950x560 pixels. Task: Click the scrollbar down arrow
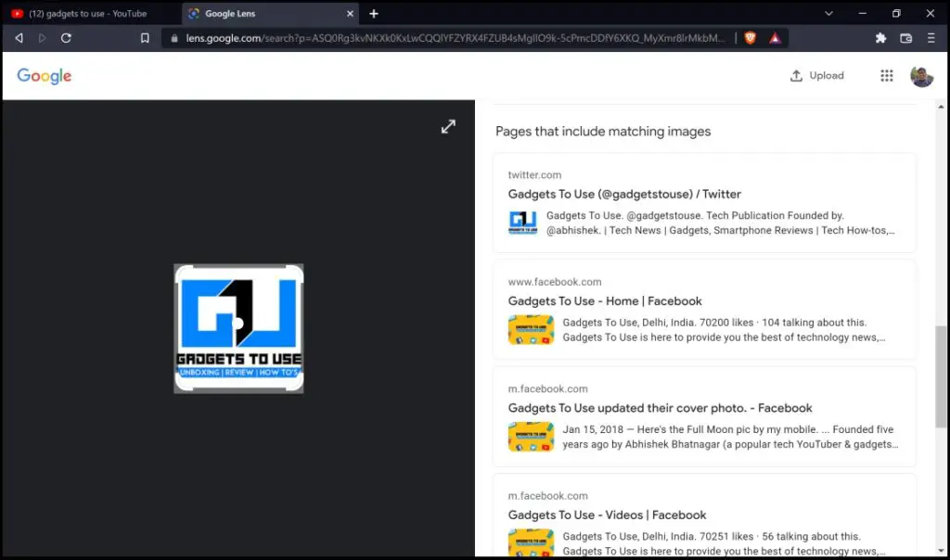coord(941,551)
